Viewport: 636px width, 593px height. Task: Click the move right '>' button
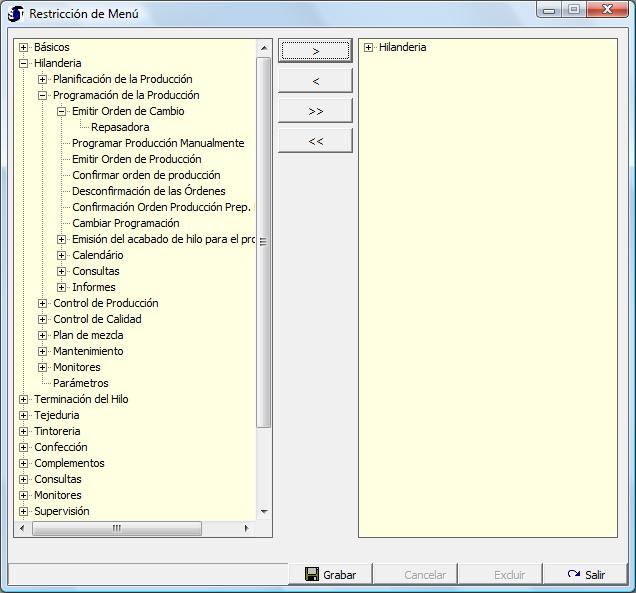click(315, 50)
